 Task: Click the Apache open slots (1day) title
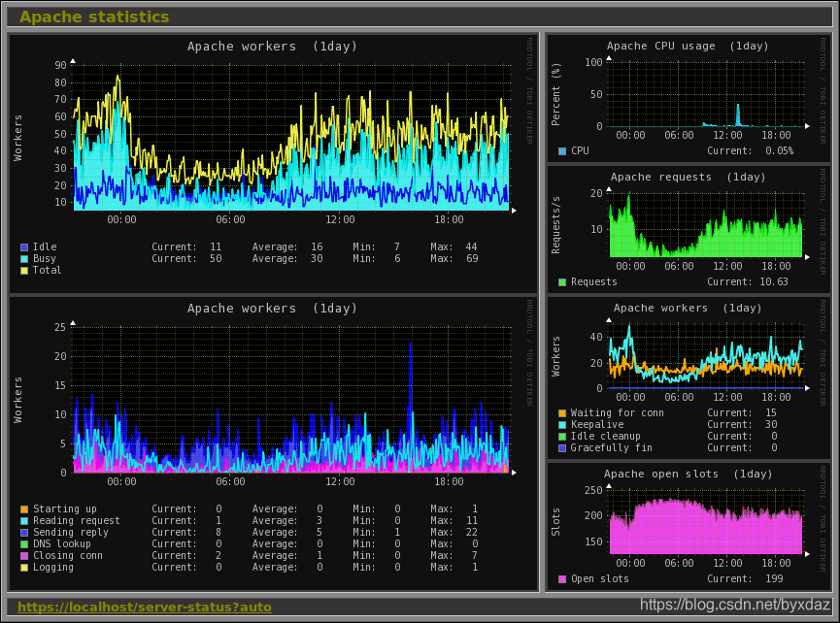click(688, 474)
